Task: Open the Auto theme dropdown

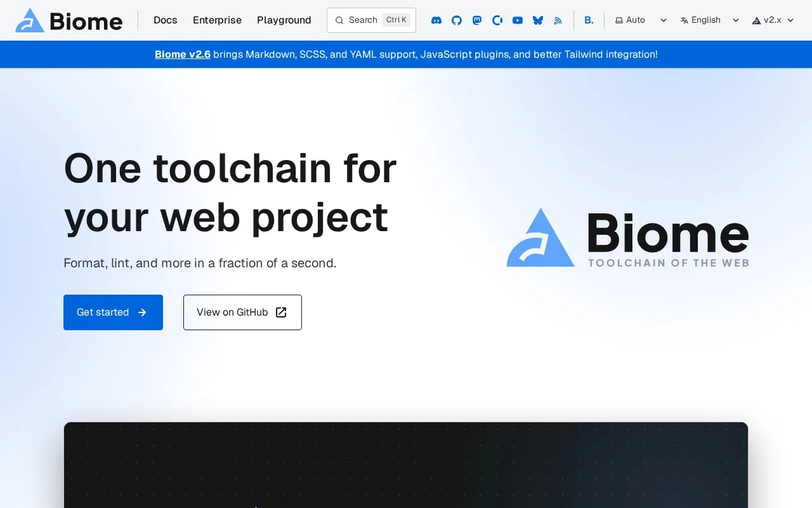Action: (641, 20)
